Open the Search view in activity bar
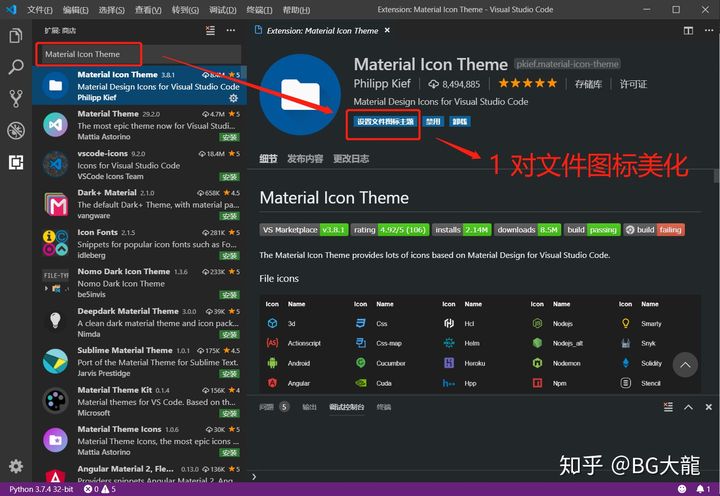Image resolution: width=720 pixels, height=496 pixels. tap(16, 67)
